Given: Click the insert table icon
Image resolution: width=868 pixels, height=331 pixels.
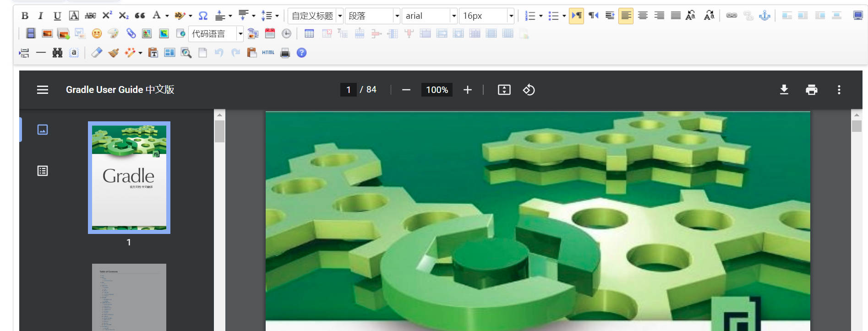Looking at the screenshot, I should (309, 33).
